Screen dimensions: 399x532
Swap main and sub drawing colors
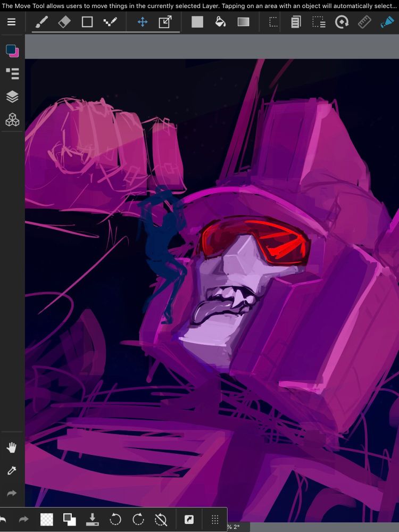(x=69, y=519)
